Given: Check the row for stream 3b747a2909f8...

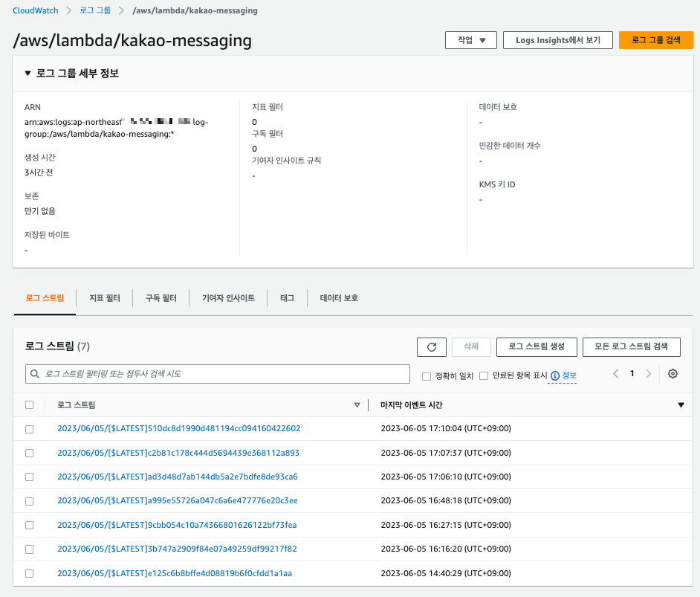Looking at the screenshot, I should pos(30,549).
